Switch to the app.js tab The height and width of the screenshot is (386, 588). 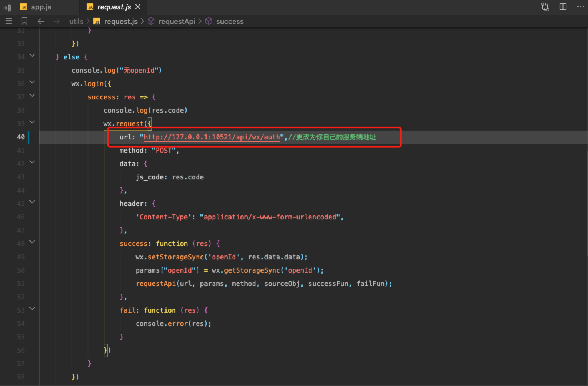41,7
